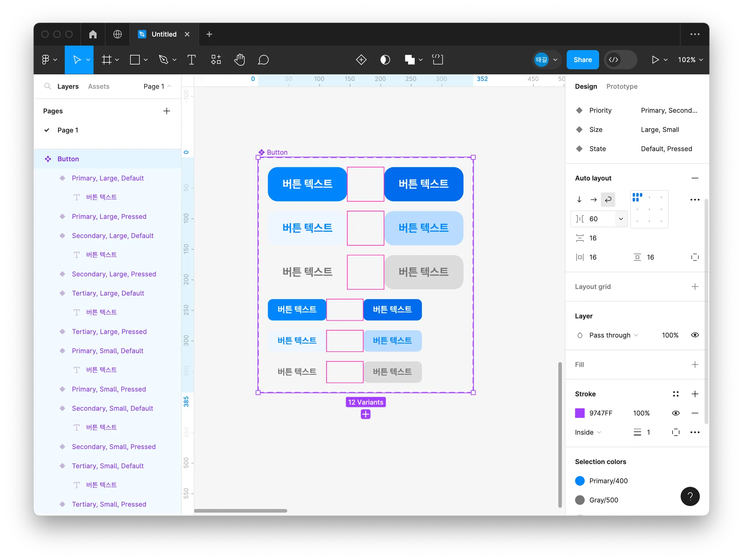Open the Figma main menu icon
This screenshot has height=560, width=743.
(46, 59)
